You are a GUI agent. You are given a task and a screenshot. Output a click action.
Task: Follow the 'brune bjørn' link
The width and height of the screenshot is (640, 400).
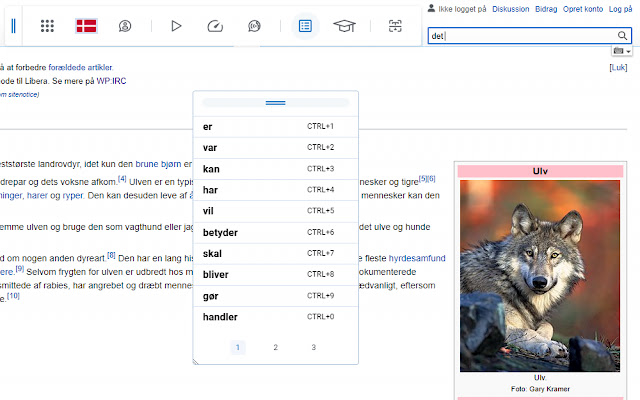(158, 164)
